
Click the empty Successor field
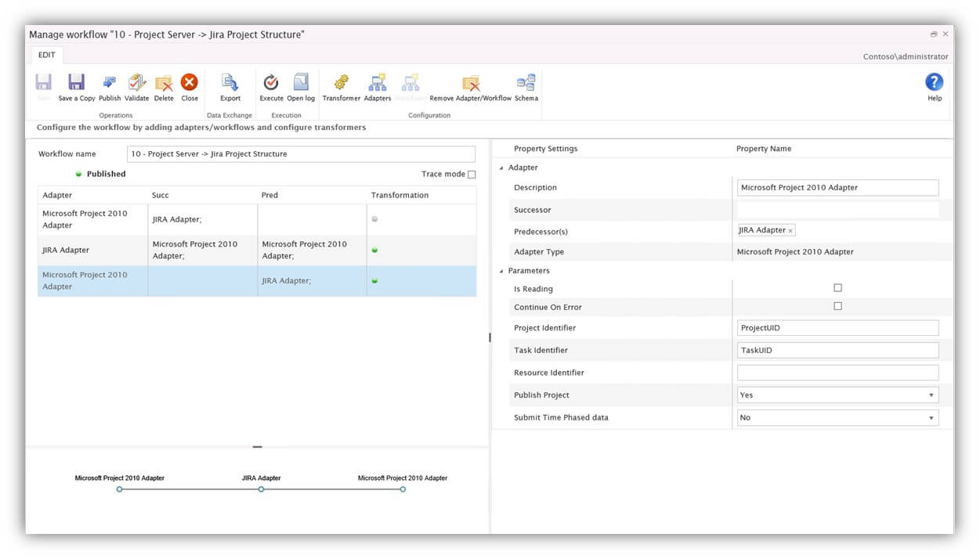click(x=837, y=210)
